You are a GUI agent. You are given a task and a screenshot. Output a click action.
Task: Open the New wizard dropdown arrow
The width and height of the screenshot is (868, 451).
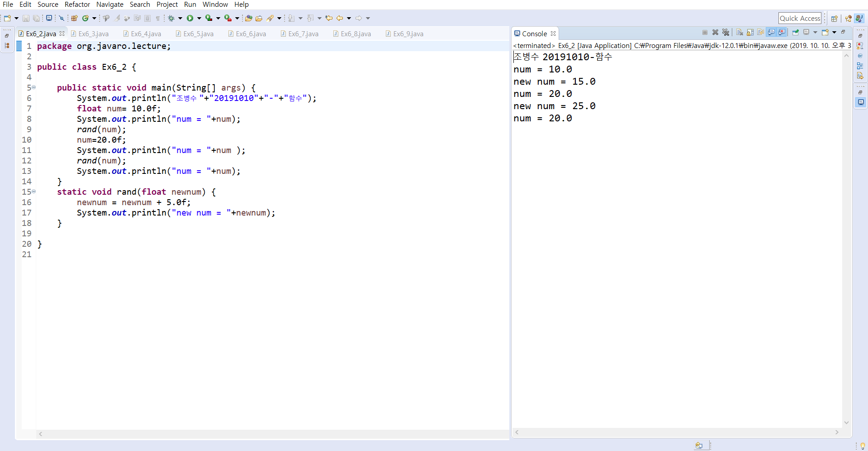(16, 19)
